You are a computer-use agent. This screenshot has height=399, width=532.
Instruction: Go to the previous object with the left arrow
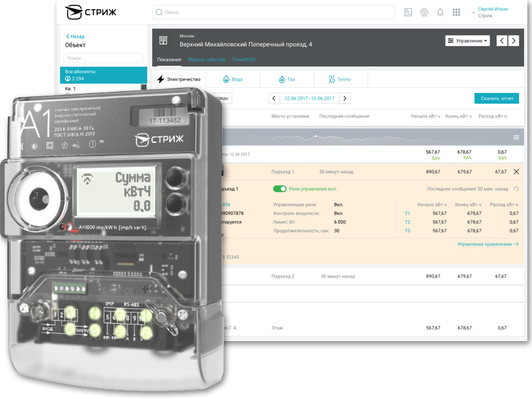tap(502, 41)
